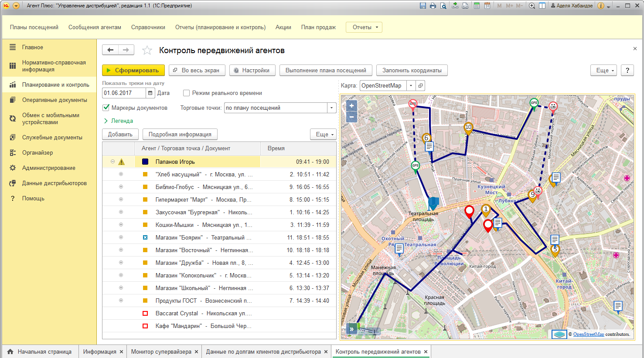Switch to Монитор супервайзера tab
Image resolution: width=644 pixels, height=358 pixels.
(x=161, y=351)
